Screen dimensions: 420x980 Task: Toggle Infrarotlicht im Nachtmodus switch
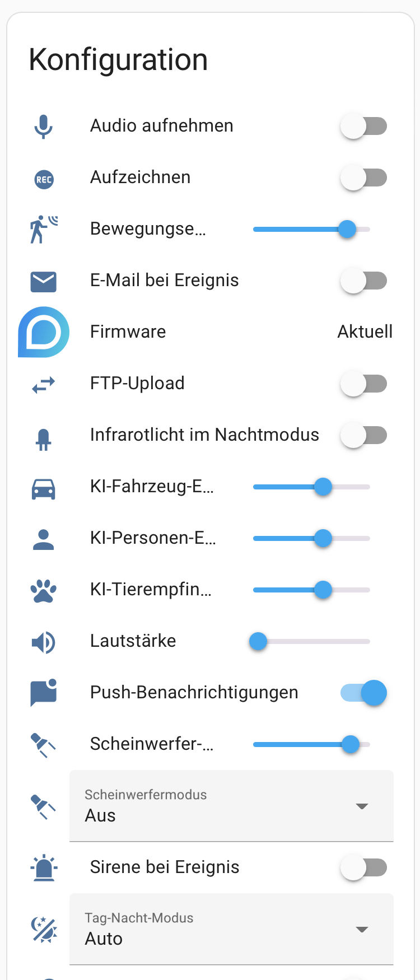(x=363, y=435)
